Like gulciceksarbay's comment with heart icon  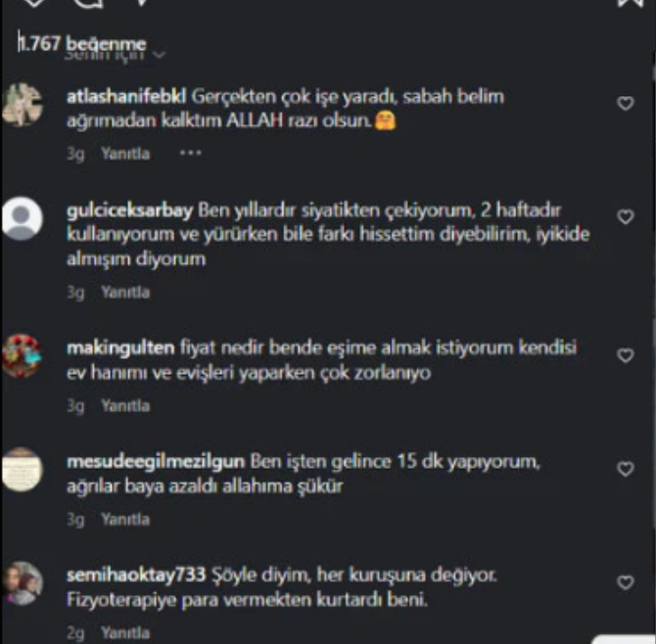point(626,216)
